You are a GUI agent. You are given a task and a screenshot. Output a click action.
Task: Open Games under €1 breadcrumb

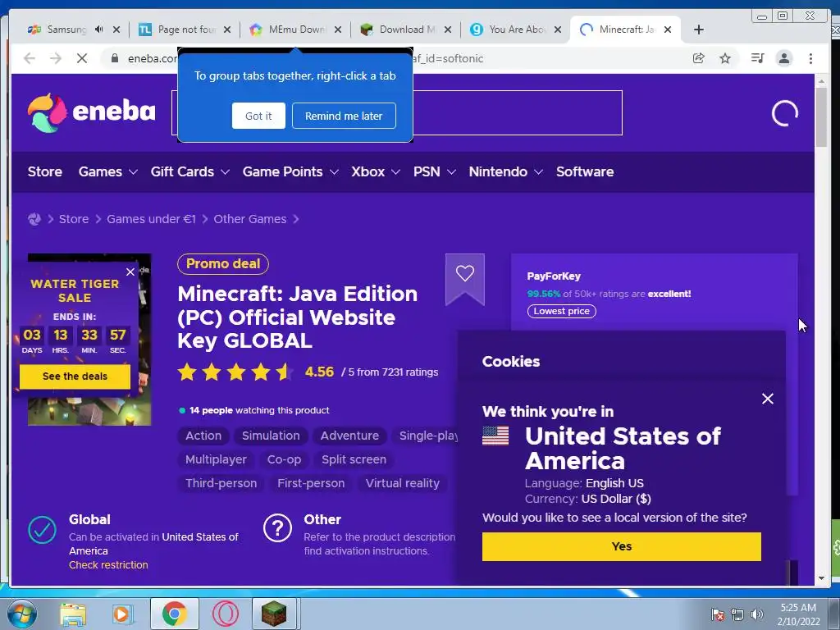[x=151, y=219]
